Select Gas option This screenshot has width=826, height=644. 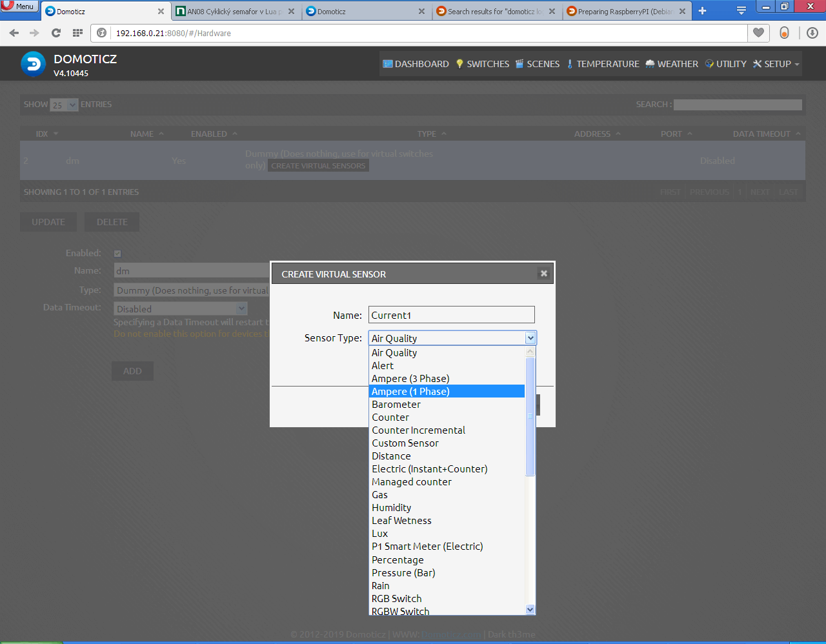[447, 495]
